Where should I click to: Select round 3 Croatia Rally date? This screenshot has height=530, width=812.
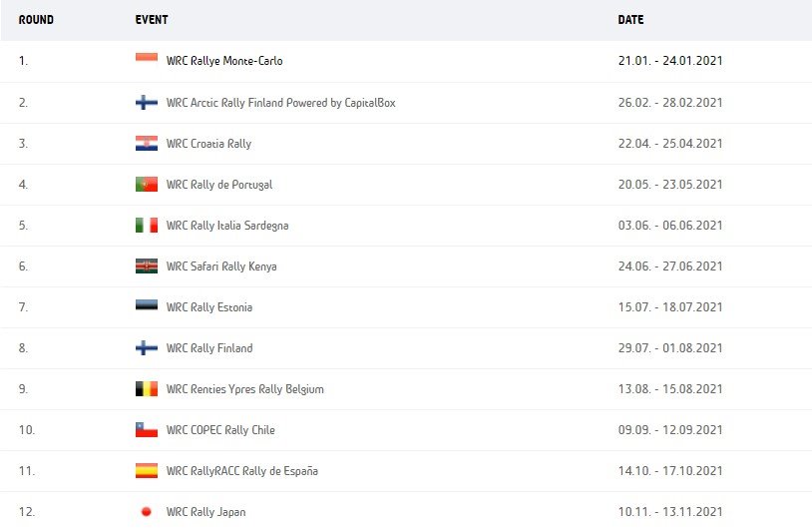click(x=670, y=144)
